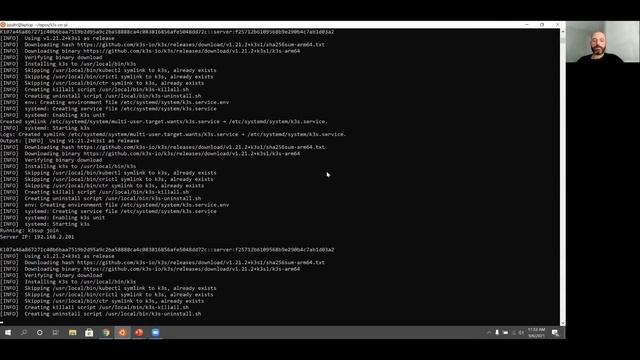640x360 pixels.
Task: Open the volume speaker tray icon
Action: coord(521,333)
